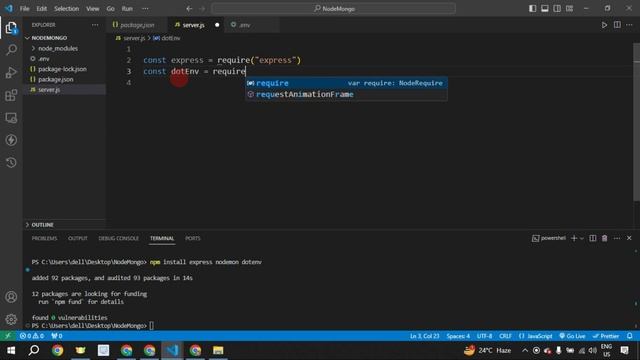Start Go Live server
The image size is (640, 360).
[572, 336]
